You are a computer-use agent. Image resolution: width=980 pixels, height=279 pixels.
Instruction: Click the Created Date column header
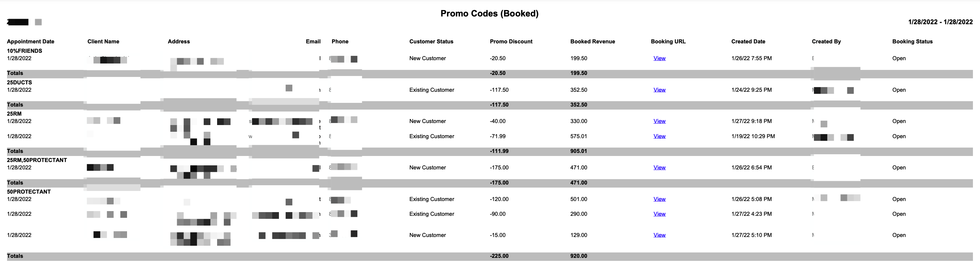(748, 41)
